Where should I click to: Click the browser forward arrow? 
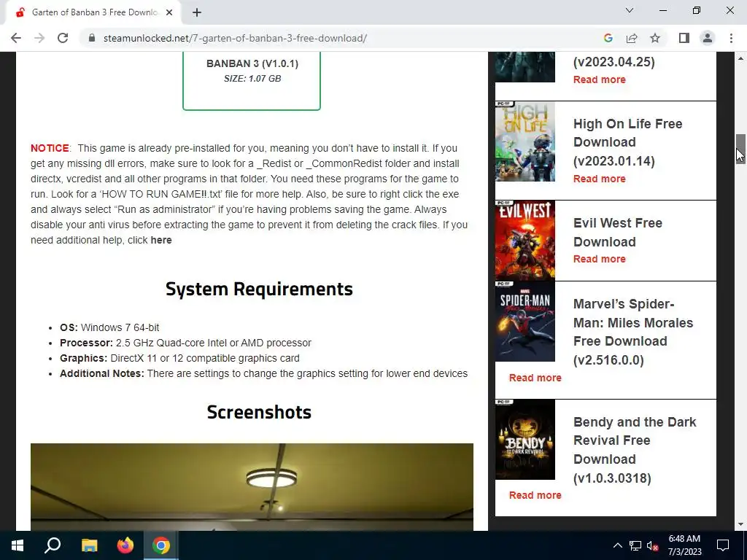click(x=39, y=38)
